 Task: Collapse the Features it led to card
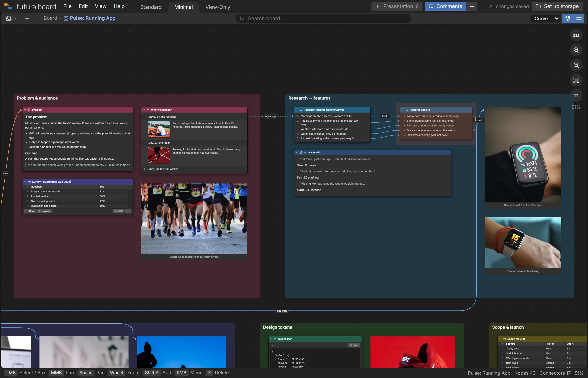[403, 110]
